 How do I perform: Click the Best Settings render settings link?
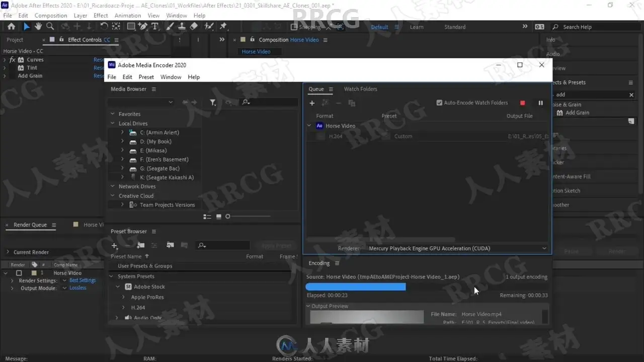(83, 281)
